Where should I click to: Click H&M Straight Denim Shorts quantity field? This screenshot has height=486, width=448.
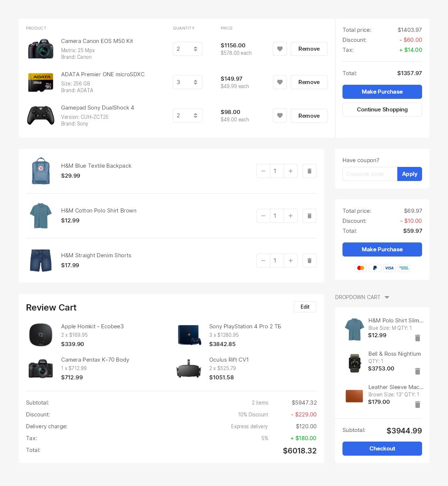[x=277, y=261]
